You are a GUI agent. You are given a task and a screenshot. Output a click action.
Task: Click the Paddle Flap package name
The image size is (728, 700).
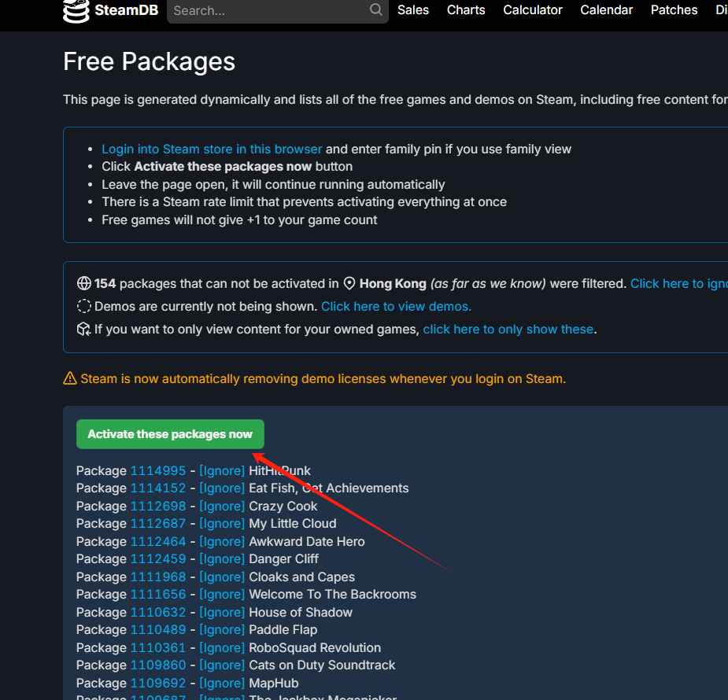[x=283, y=629]
